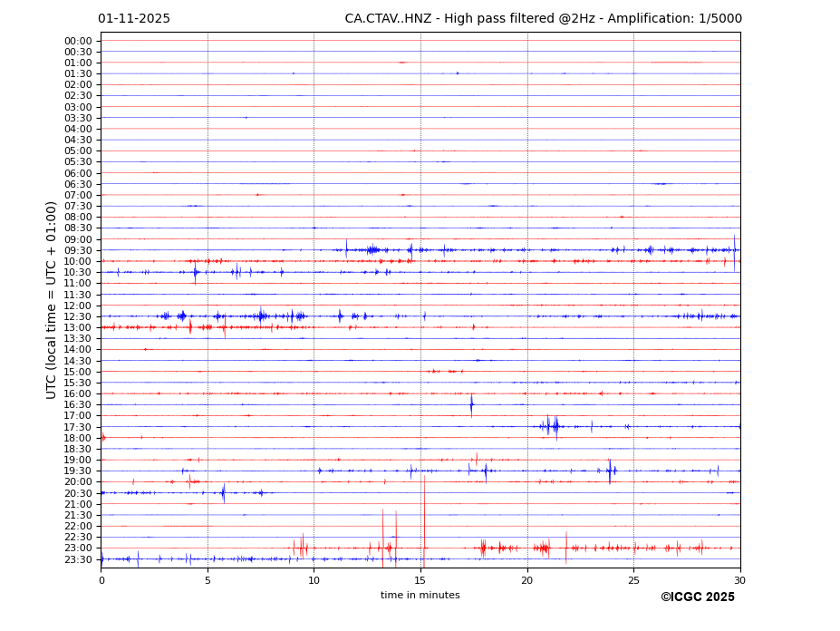Click the 15:00 time row label
The image size is (840, 631).
[78, 372]
